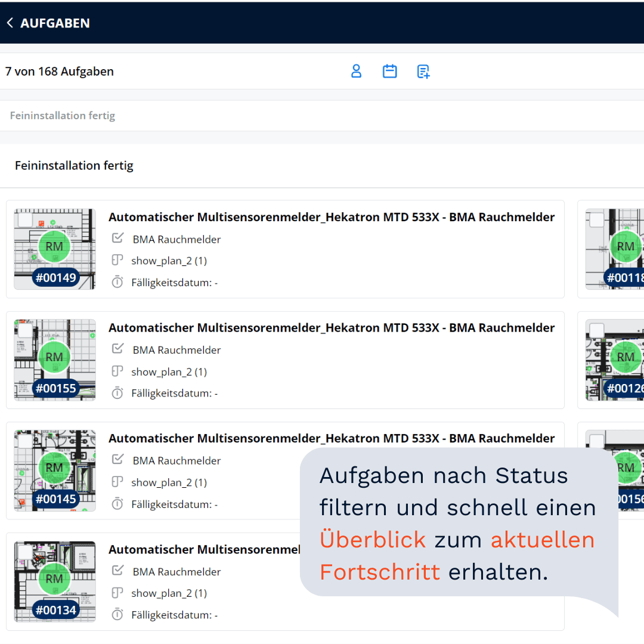Click BMA Rauchmelder label on task #00155
644x644 pixels.
tap(177, 350)
